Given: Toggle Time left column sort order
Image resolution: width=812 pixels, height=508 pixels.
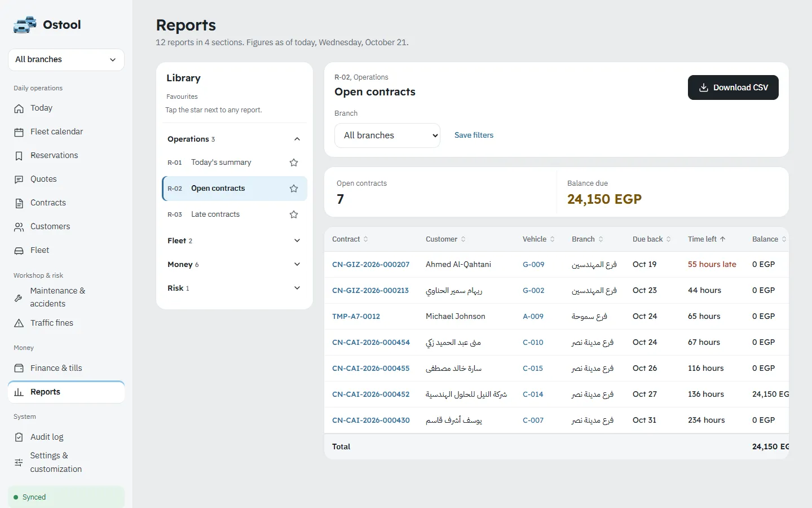Looking at the screenshot, I should (707, 239).
